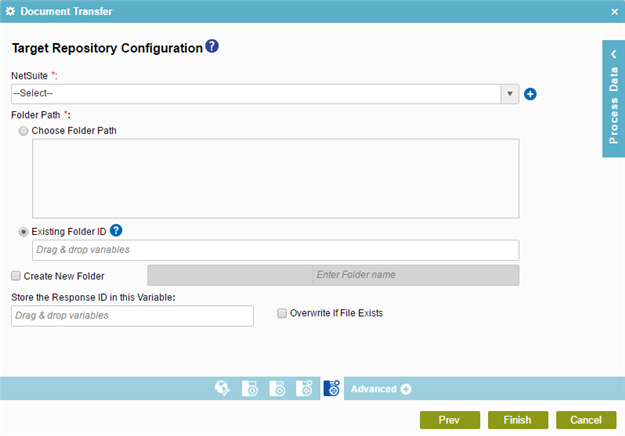625x436 pixels.
Task: Select the fourth repository step icon in the wizard bar
Action: click(x=305, y=388)
